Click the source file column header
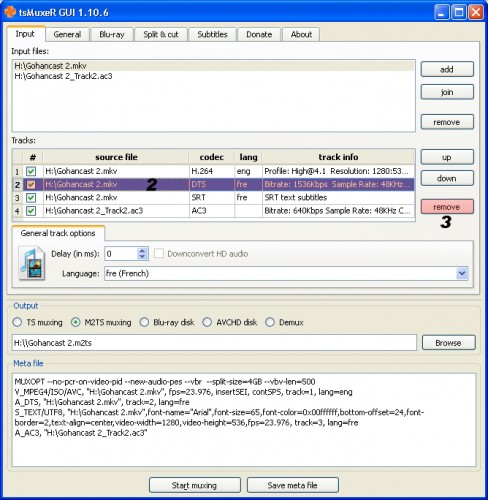488x500 pixels. coord(116,157)
